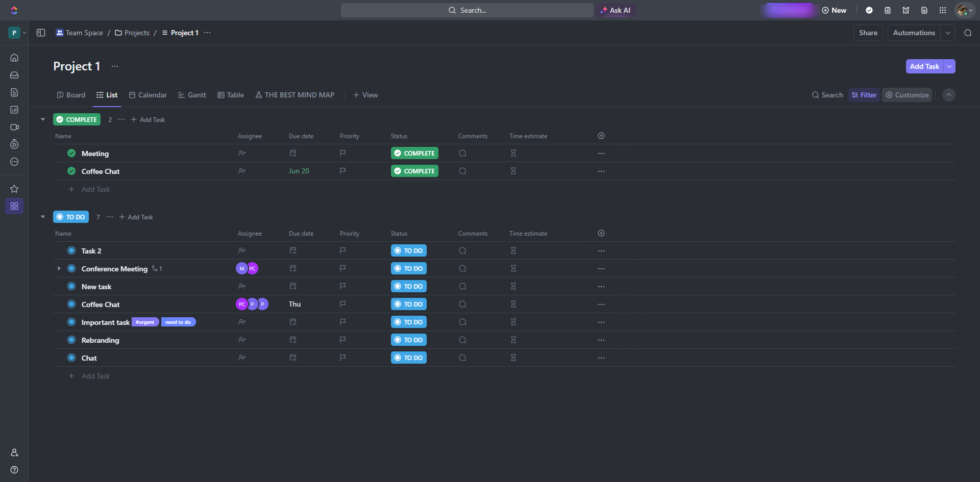The height and width of the screenshot is (482, 980).
Task: Uncheck completed Meeting task status circle
Action: click(x=71, y=153)
